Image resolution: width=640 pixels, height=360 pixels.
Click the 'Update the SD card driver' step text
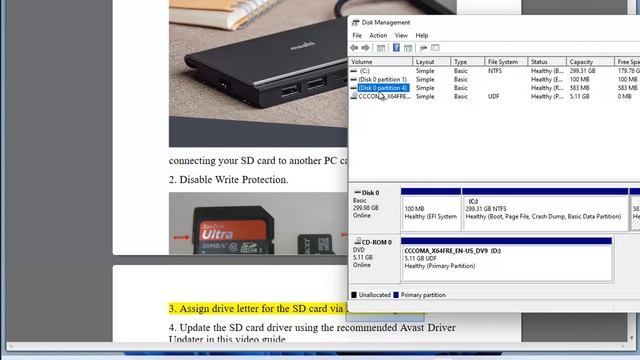pyautogui.click(x=312, y=333)
